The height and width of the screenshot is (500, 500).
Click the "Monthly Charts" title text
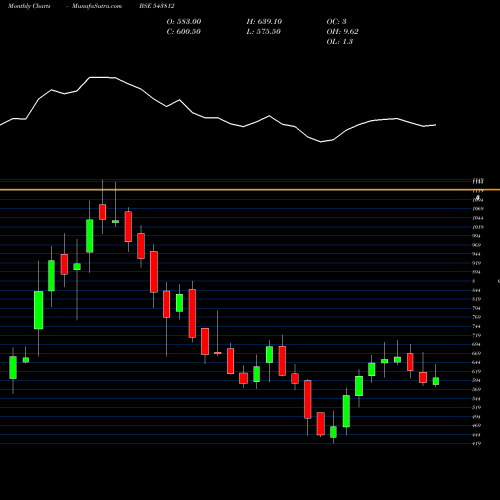[x=29, y=6]
